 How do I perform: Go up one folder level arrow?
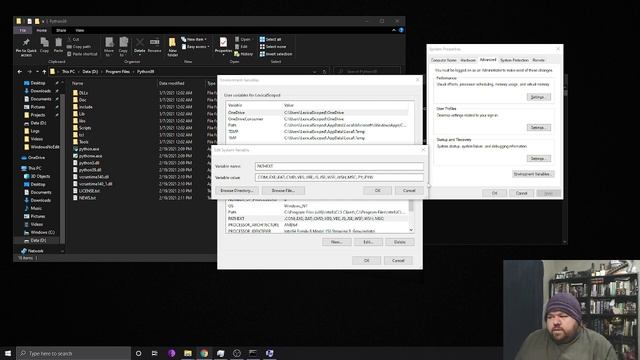click(x=44, y=71)
